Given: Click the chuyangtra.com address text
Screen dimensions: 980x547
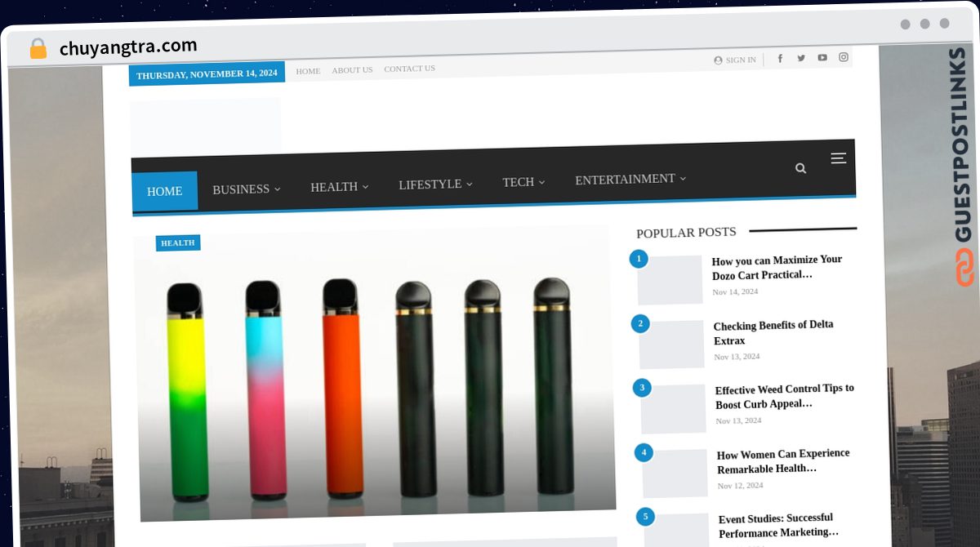Looking at the screenshot, I should [x=128, y=47].
